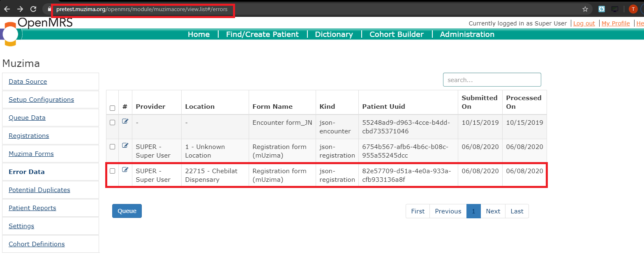Check the Chebilat Dispensary row checkbox
Viewport: 644px width, 261px height.
coord(113,171)
